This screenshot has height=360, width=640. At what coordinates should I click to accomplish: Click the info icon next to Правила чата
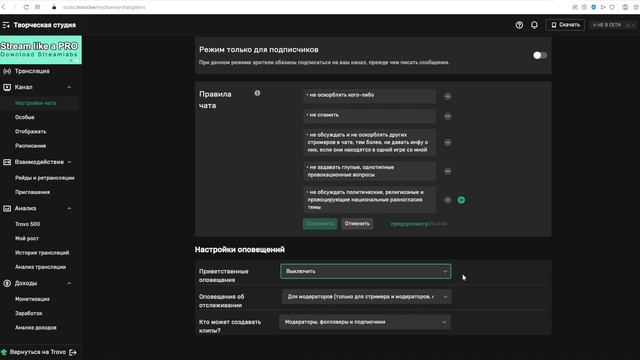(257, 93)
